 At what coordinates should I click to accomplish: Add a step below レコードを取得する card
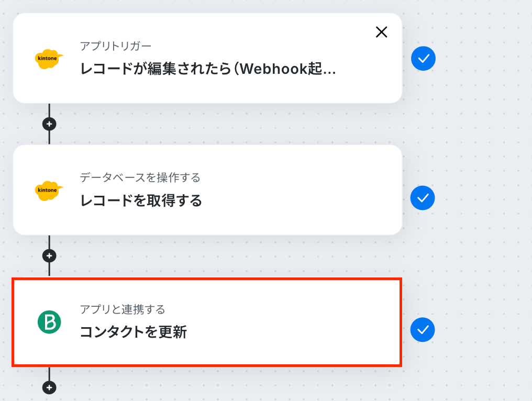(x=49, y=256)
